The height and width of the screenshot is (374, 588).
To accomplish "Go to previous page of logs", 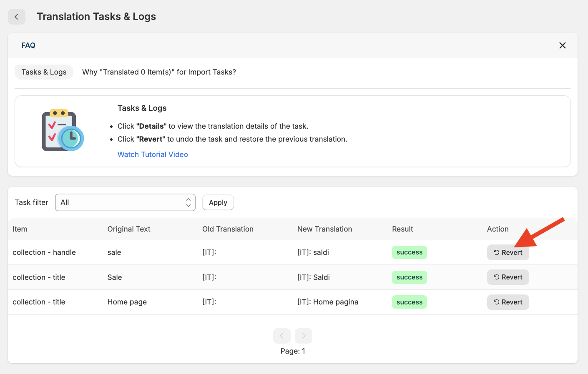I will [x=281, y=336].
